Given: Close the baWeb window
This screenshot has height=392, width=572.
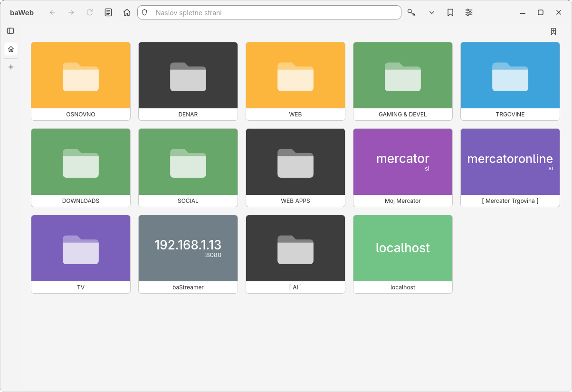Looking at the screenshot, I should (559, 12).
